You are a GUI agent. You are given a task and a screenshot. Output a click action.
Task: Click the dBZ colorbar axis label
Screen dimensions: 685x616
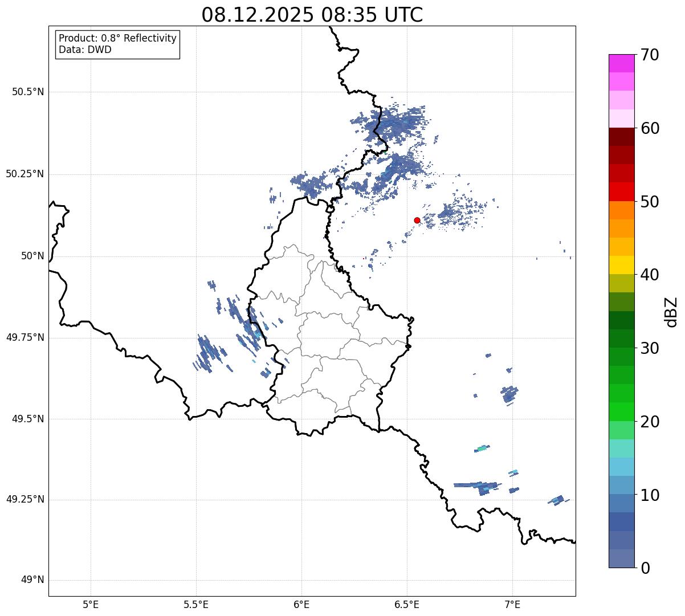[671, 311]
